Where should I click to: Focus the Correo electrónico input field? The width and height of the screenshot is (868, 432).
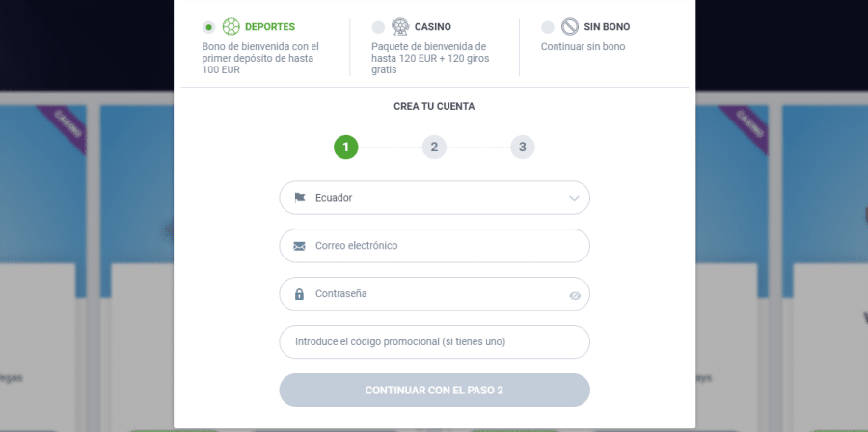pos(444,246)
